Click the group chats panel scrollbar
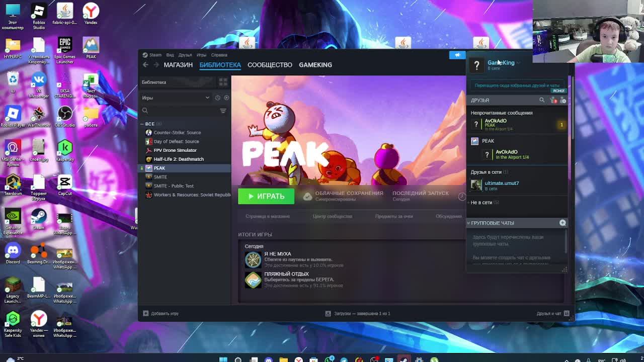 (566, 242)
